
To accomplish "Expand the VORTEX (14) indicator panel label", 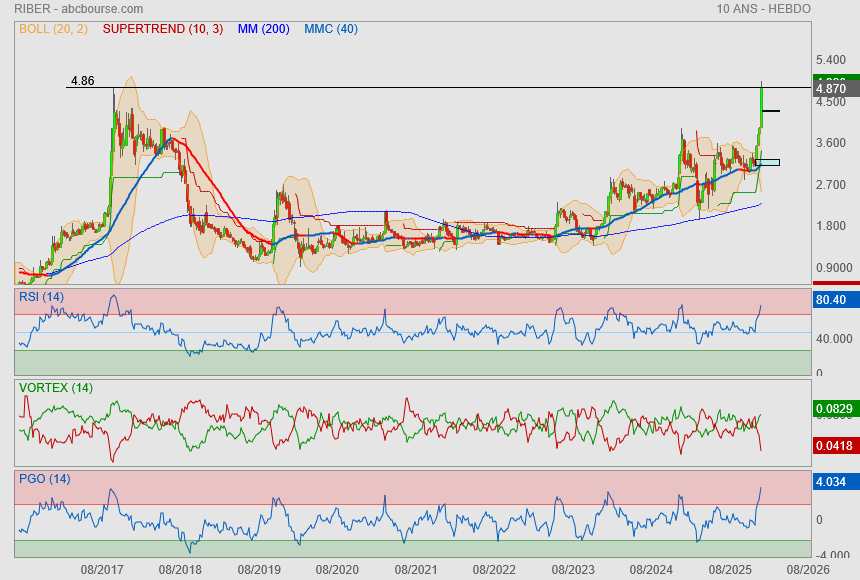I will 55,388.
